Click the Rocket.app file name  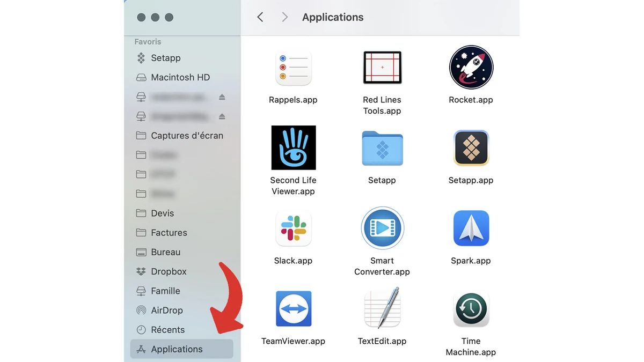(x=471, y=100)
